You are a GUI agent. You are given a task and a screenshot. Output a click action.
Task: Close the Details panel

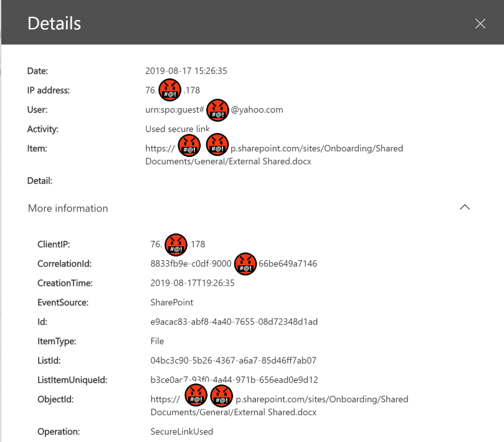tap(480, 24)
